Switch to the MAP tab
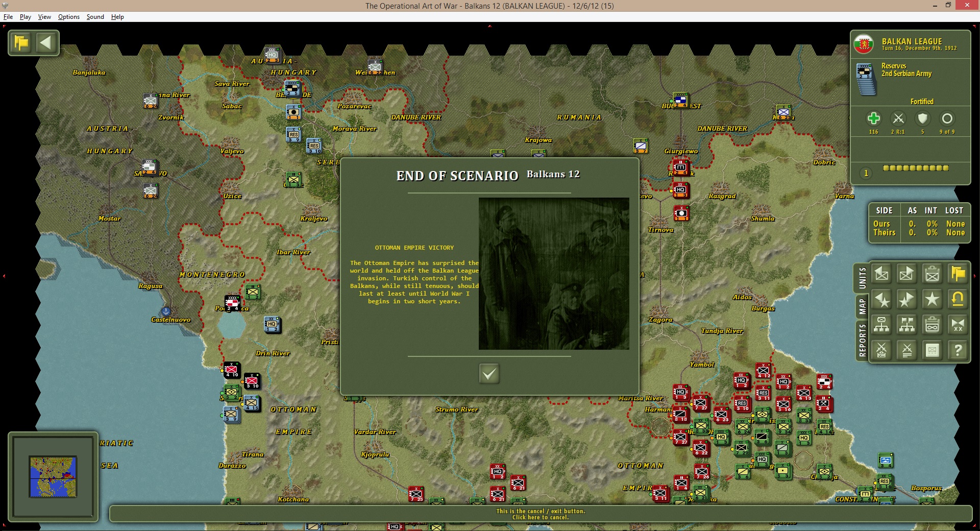 pos(862,306)
